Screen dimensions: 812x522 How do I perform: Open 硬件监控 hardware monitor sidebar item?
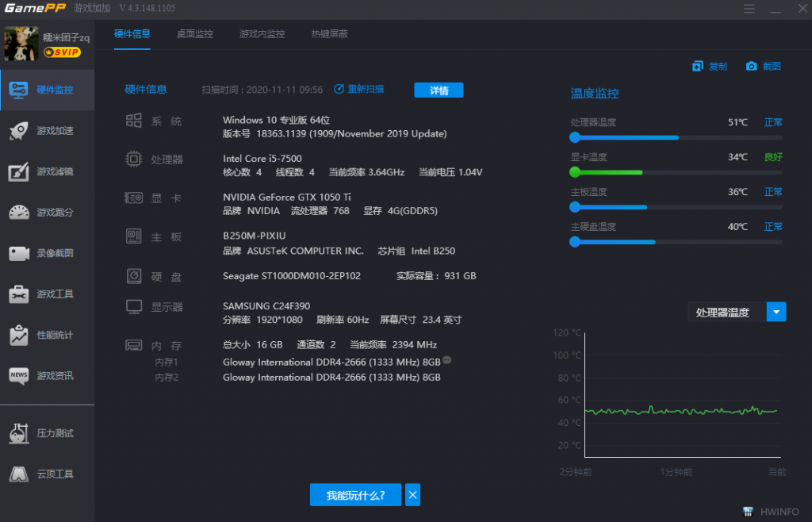click(47, 90)
